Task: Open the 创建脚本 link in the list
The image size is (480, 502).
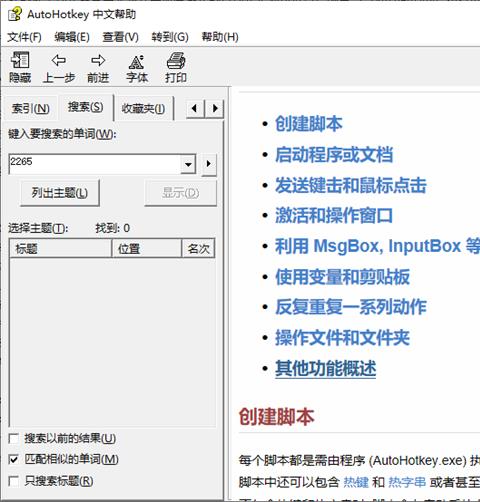Action: 309,124
